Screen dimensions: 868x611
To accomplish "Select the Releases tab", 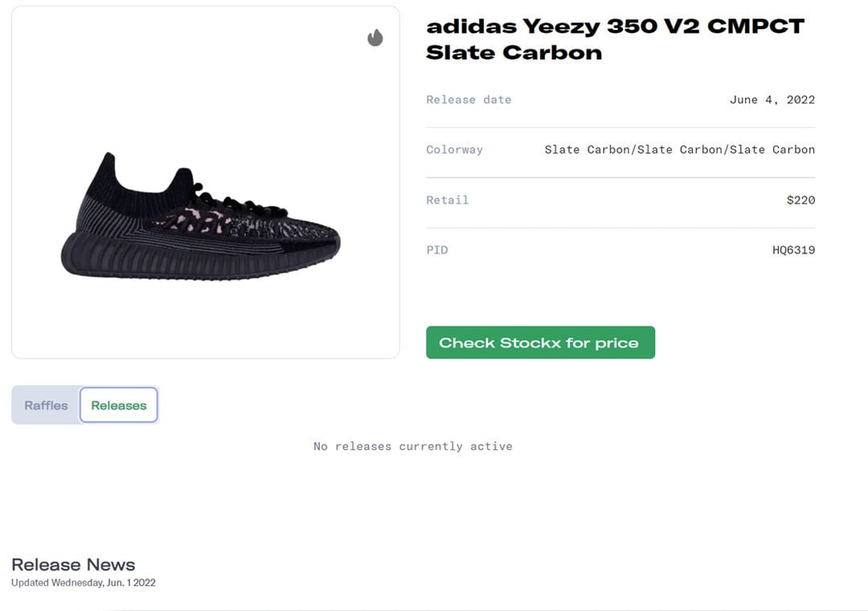I will (x=119, y=405).
